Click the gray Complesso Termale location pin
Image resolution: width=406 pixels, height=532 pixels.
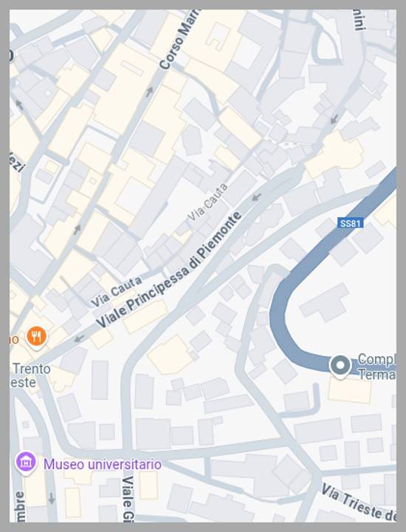(x=340, y=366)
